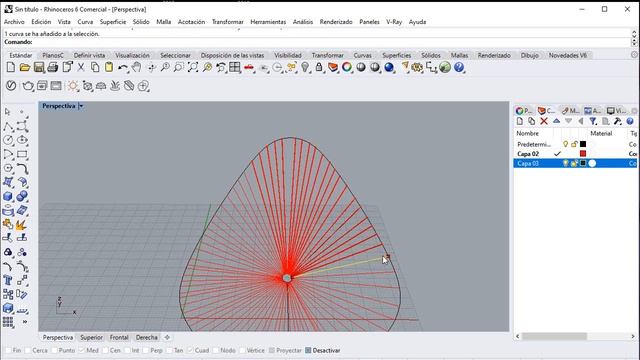640x360 pixels.
Task: Click the hammer tools icon in layers panel
Action: 618,121
